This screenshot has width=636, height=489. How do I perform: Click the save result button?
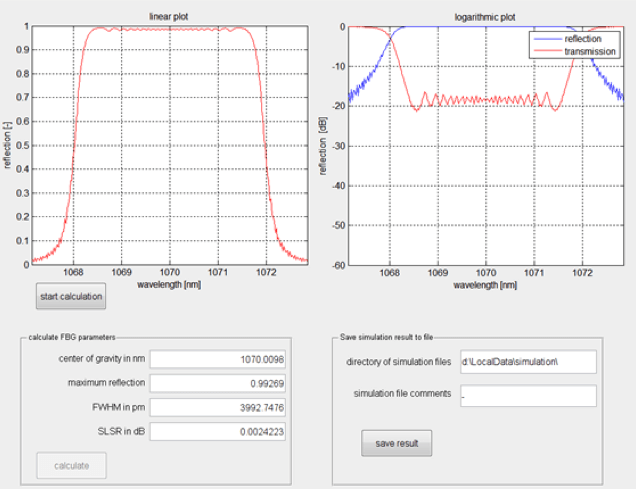(396, 443)
